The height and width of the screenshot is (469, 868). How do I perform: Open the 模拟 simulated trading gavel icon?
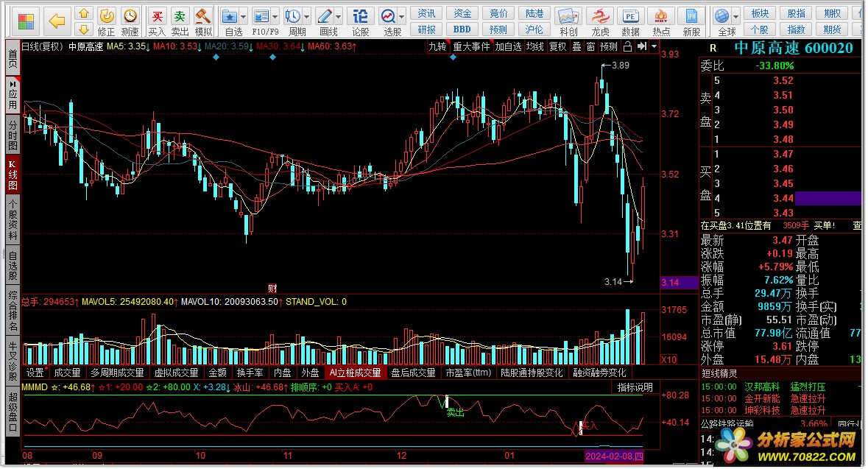(203, 21)
